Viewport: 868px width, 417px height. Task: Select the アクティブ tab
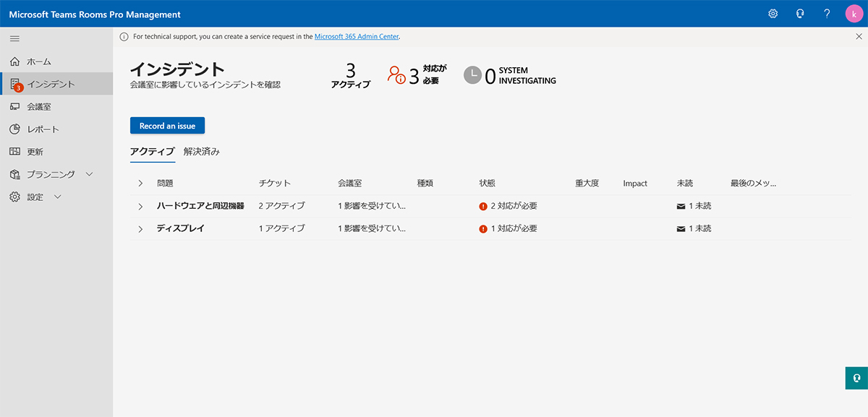153,152
